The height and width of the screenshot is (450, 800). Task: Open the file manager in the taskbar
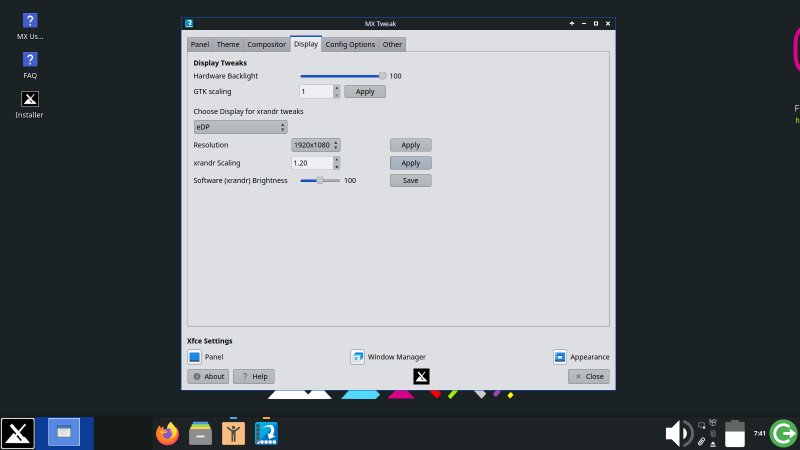200,433
